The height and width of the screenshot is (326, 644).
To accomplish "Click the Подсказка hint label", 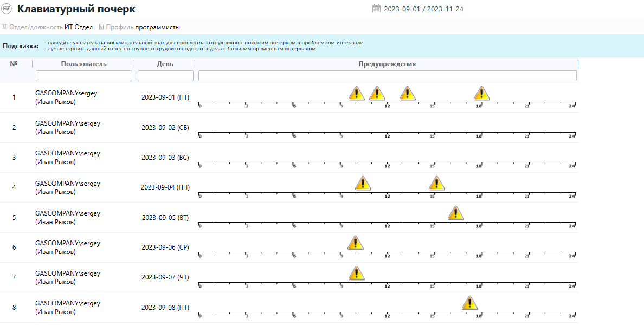I will (x=21, y=46).
